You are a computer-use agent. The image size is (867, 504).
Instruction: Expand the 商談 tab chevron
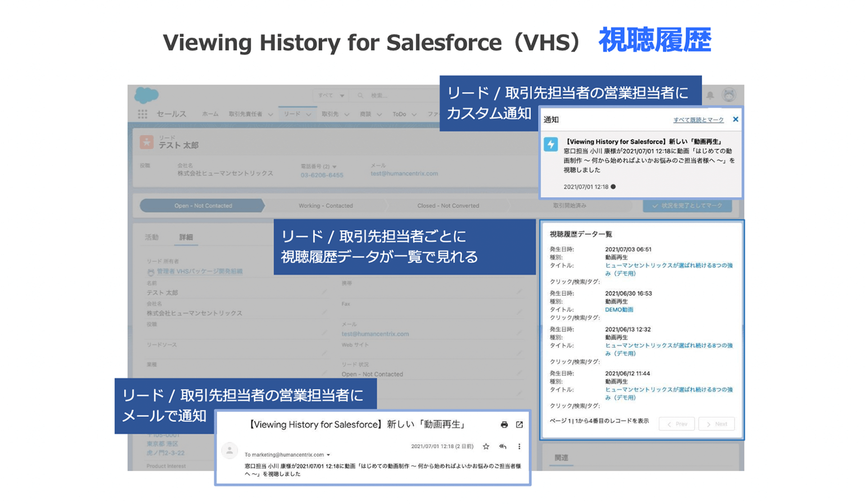point(379,115)
